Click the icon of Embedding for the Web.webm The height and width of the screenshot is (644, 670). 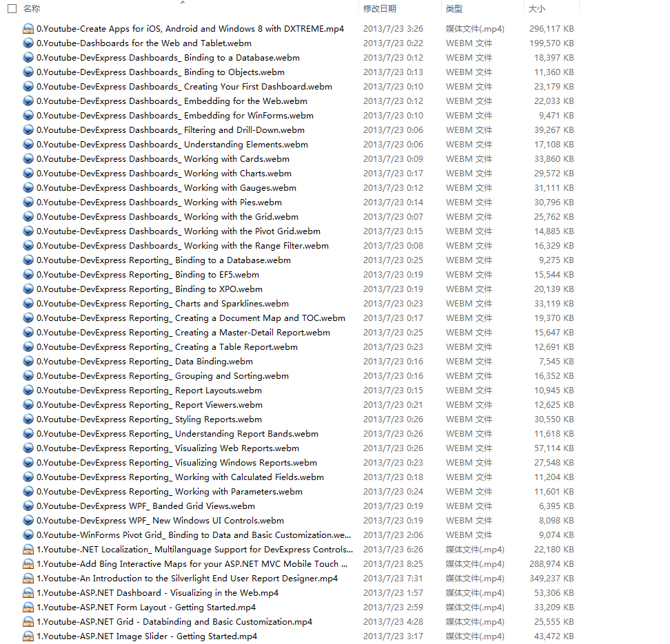pyautogui.click(x=28, y=101)
